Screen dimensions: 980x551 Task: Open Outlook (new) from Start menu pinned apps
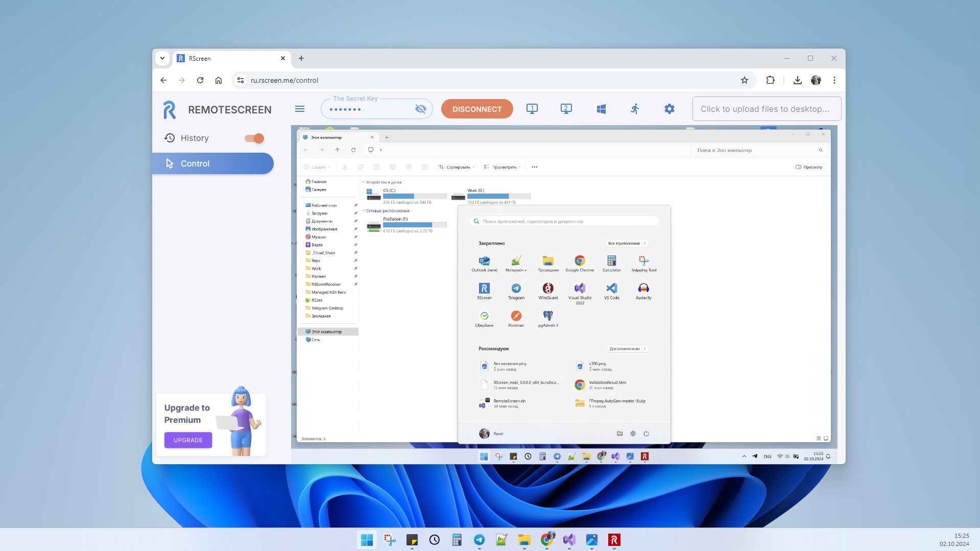(x=484, y=264)
